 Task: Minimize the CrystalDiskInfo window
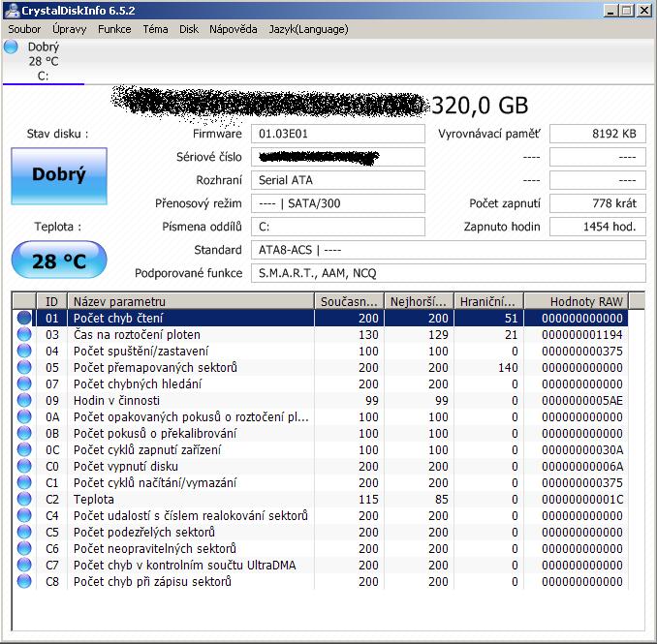click(x=610, y=11)
